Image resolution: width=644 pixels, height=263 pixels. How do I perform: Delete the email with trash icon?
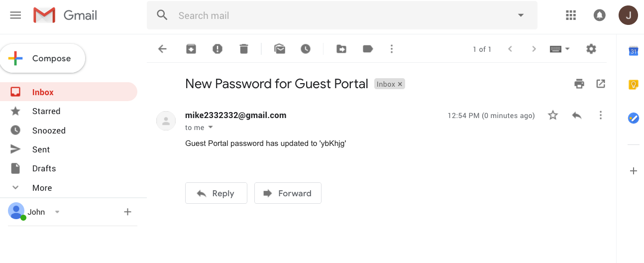[243, 49]
